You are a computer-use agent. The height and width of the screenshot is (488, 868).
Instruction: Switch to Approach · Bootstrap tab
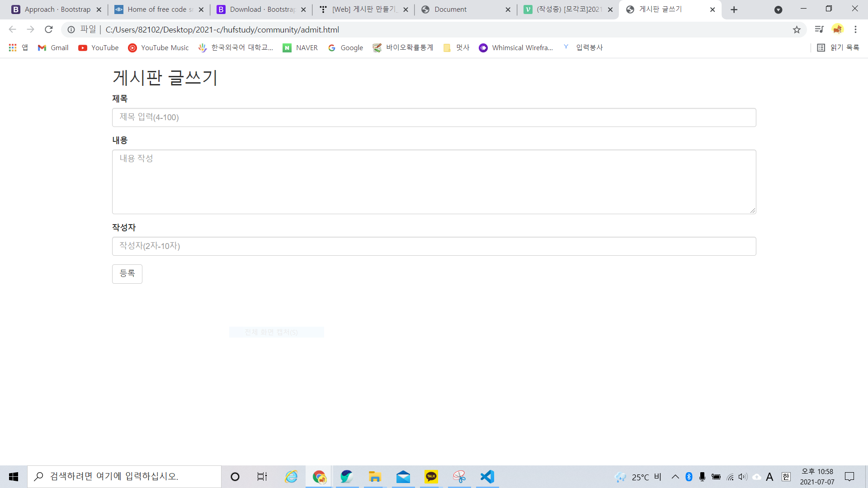coord(57,9)
